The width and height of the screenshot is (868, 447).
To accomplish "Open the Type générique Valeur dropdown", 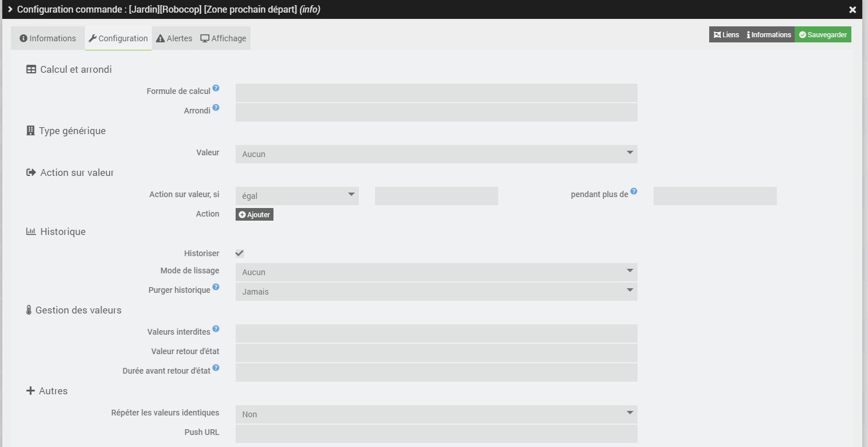I will pyautogui.click(x=436, y=154).
